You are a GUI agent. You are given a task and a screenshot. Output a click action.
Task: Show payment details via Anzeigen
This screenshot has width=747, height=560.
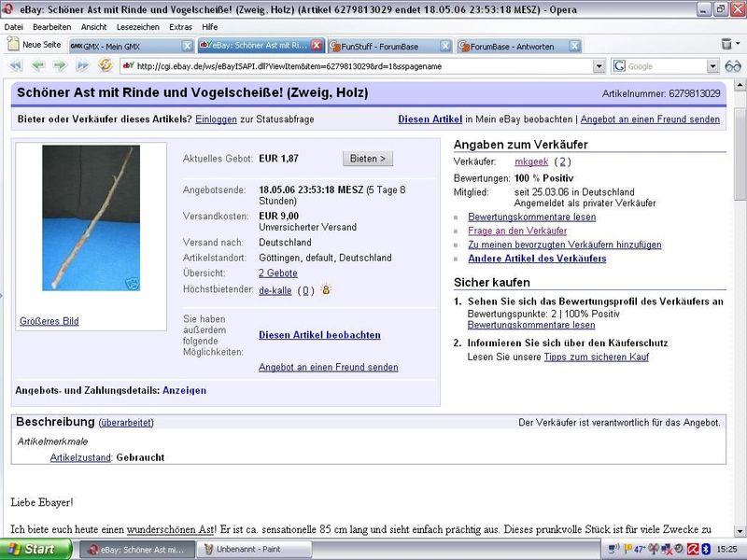pos(184,390)
